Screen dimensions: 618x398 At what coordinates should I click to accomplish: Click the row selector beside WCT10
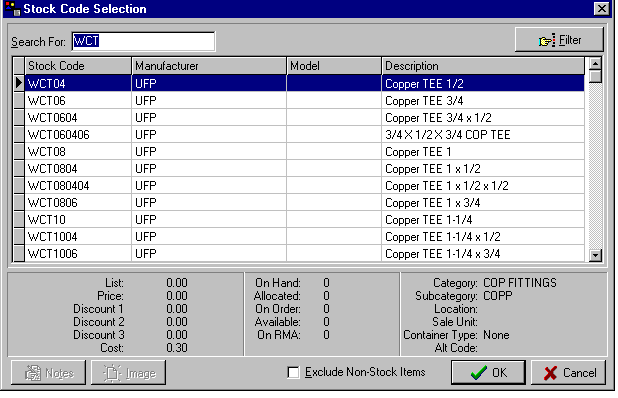coord(19,219)
